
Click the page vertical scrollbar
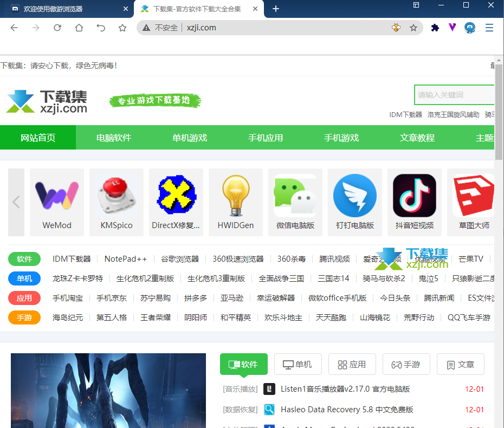(499, 112)
